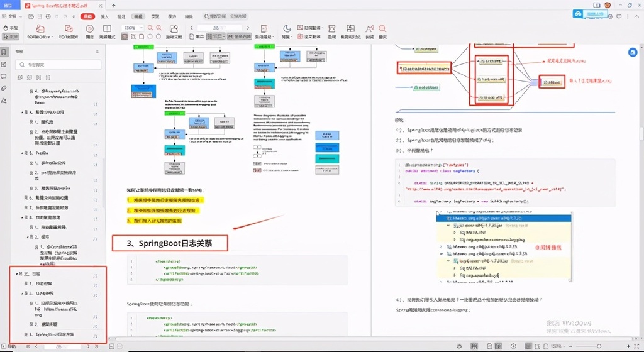The image size is (644, 352).
Task: Toggle the full text translation option
Action: [x=308, y=36]
